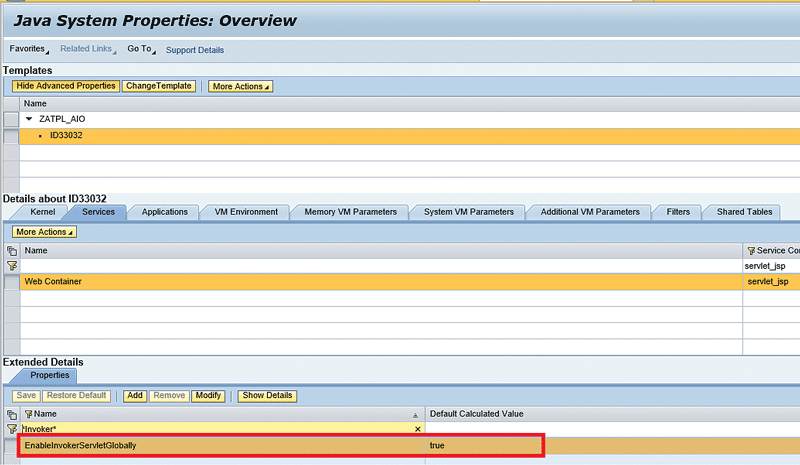Open the Favorites dropdown menu

click(29, 49)
